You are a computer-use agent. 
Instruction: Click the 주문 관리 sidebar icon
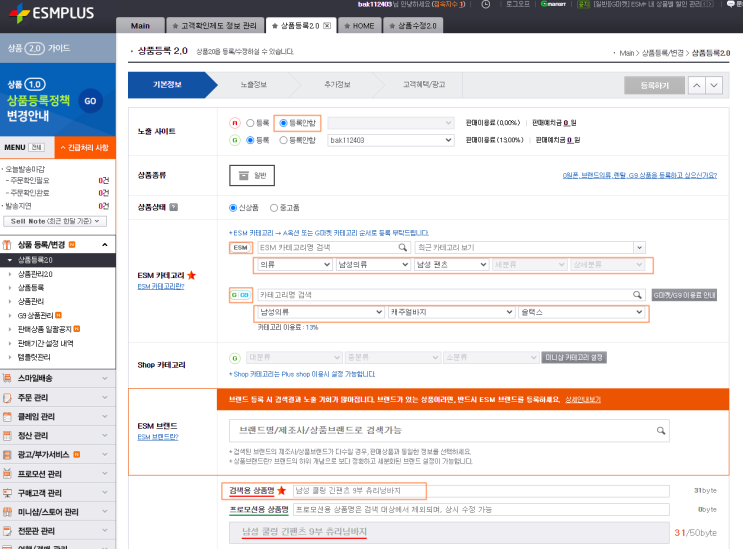pos(7,397)
